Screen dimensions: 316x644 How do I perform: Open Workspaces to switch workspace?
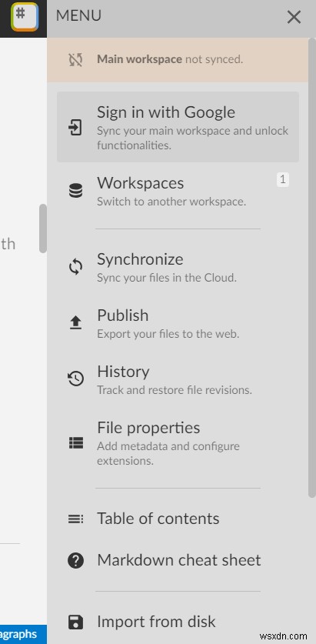coord(178,191)
